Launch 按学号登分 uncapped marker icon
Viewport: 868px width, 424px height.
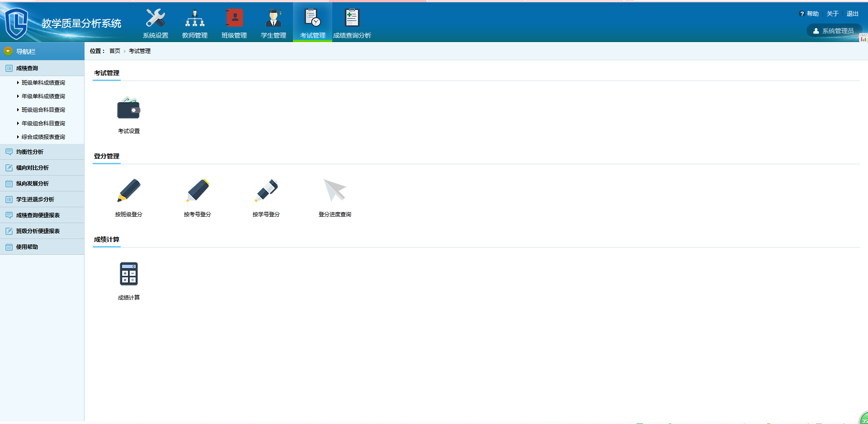266,190
